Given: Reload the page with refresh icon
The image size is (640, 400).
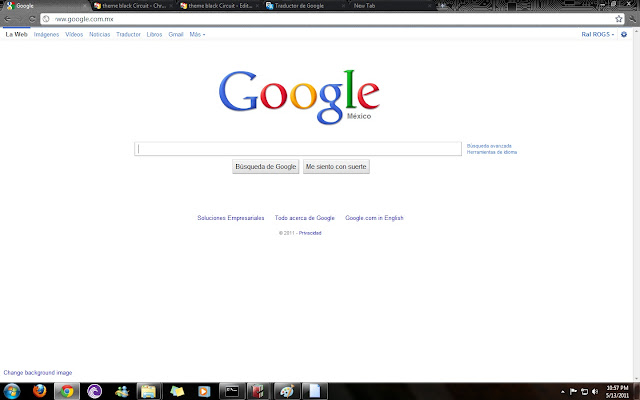Looking at the screenshot, I should pos(32,19).
